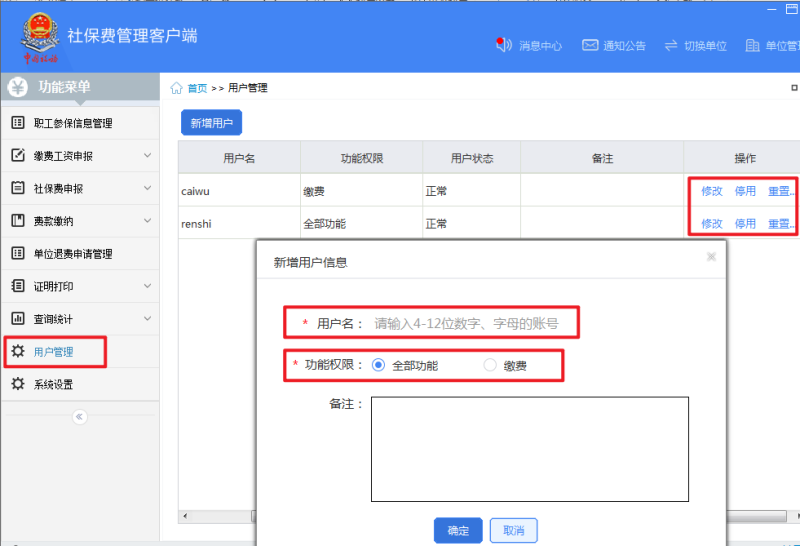The image size is (800, 546).
Task: Click the 确定 button in dialog
Action: 458,530
